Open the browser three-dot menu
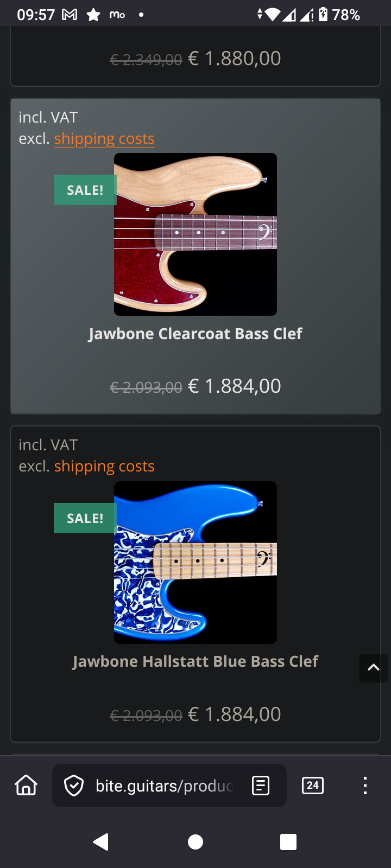Image resolution: width=391 pixels, height=868 pixels. [365, 786]
